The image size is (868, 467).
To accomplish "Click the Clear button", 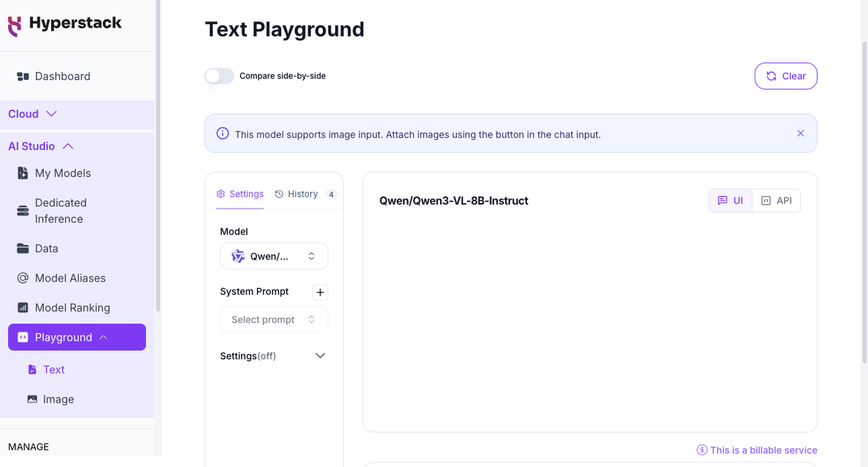I will pos(786,76).
